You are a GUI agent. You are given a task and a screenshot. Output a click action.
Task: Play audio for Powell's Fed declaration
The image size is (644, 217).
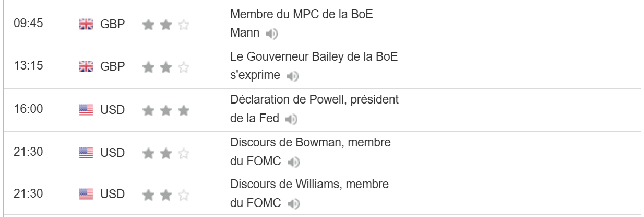[x=291, y=120]
